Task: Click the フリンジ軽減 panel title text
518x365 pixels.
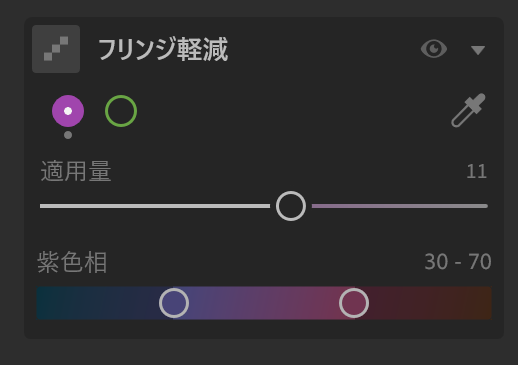Action: coord(163,49)
